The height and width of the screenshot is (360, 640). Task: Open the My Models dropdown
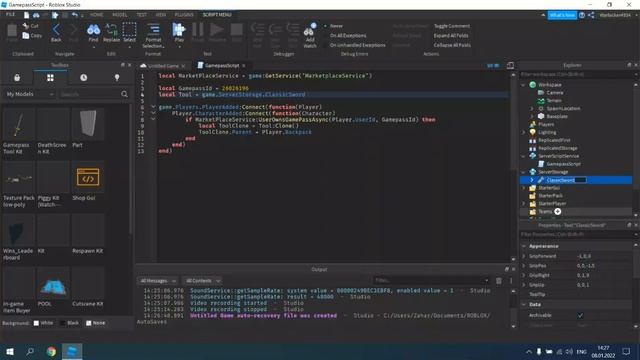29,94
